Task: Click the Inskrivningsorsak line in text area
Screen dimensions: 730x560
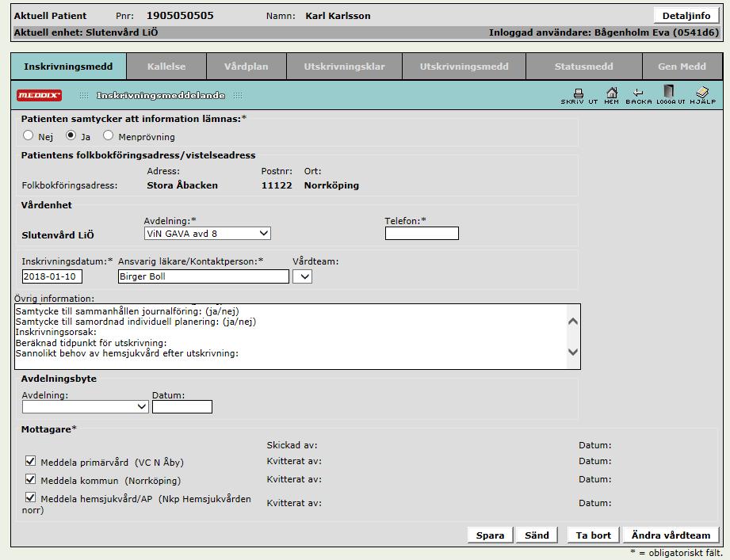Action: (x=55, y=332)
